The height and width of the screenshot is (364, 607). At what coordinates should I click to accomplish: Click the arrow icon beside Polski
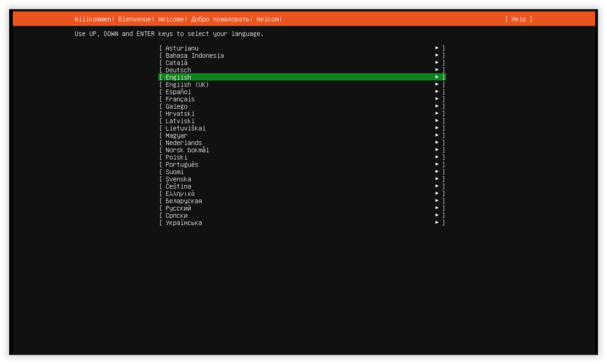(437, 157)
